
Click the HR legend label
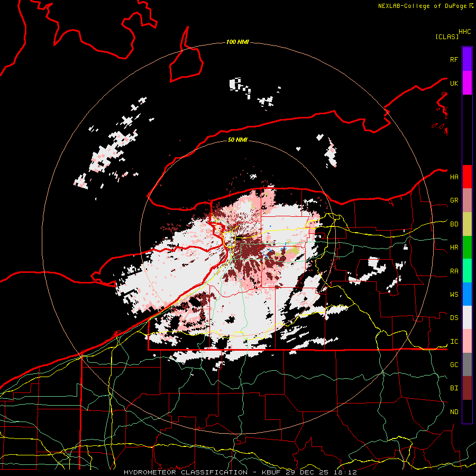click(x=454, y=247)
